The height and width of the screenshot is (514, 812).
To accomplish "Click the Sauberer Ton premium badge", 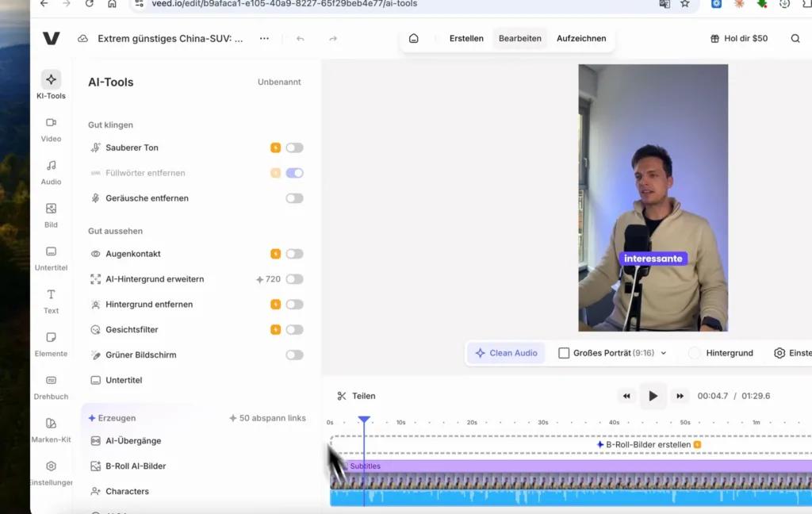I will [x=275, y=148].
